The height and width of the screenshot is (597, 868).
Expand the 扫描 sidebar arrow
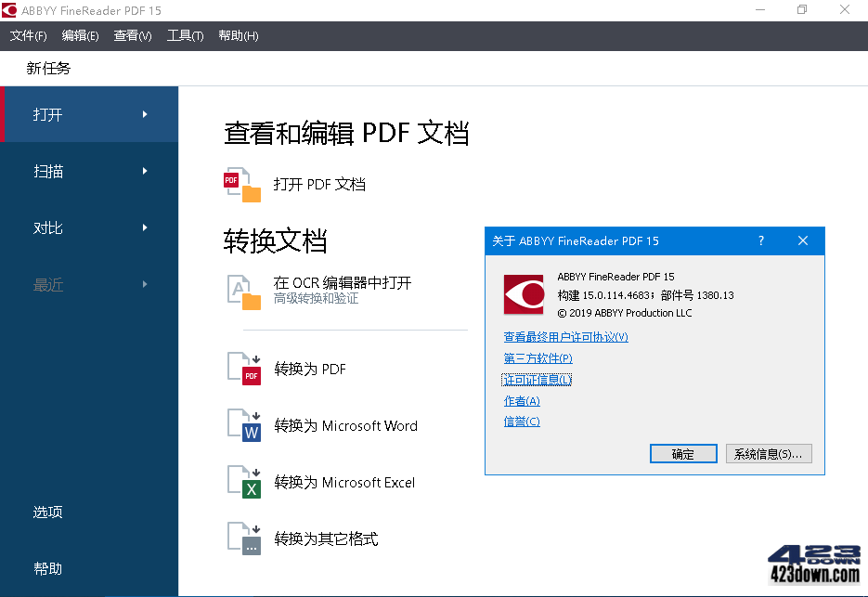tap(145, 171)
